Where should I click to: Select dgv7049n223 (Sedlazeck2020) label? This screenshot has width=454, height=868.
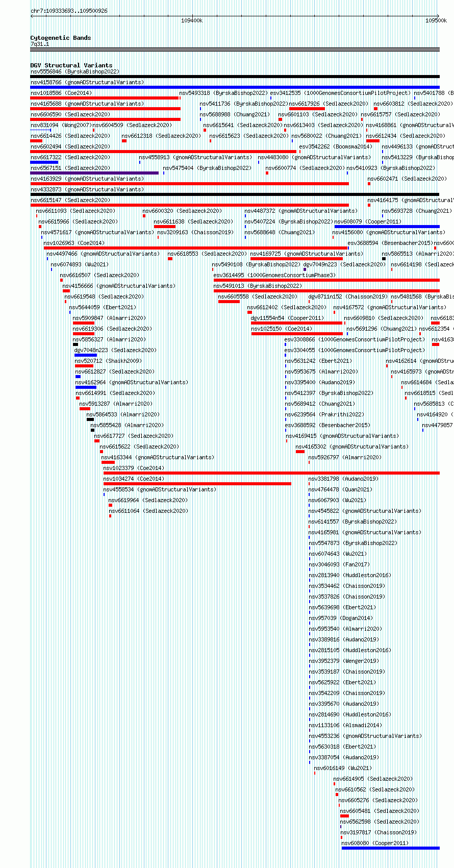[344, 265]
